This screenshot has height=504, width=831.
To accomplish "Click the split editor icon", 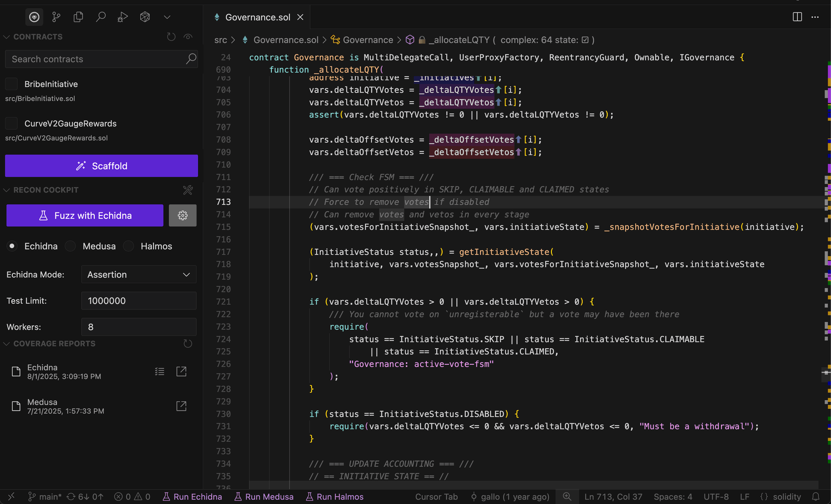I will click(797, 17).
